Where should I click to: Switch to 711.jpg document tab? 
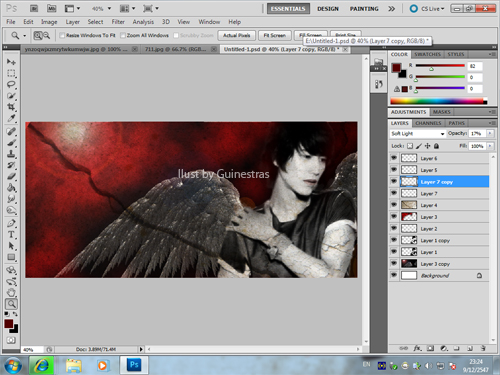pyautogui.click(x=175, y=49)
